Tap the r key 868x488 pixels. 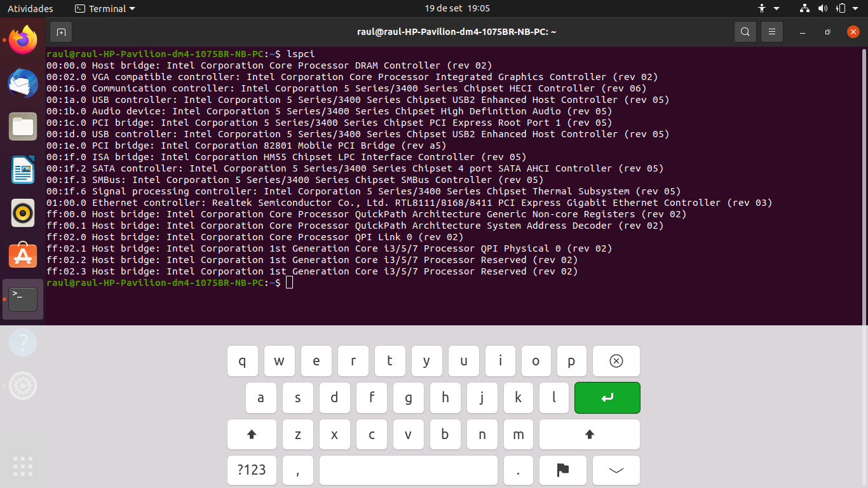[x=353, y=361]
